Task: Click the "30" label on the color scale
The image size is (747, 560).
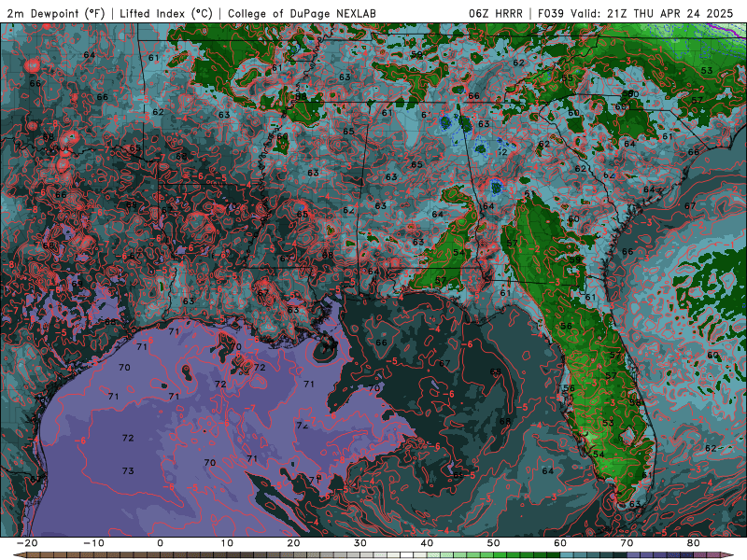Action: 360,543
